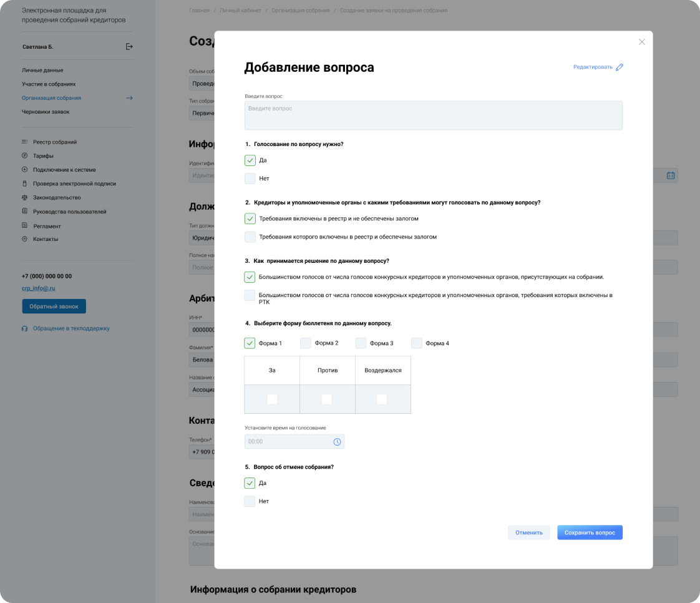The image size is (700, 603).
Task: Open the Главная breadcrumb link
Action: [x=198, y=11]
